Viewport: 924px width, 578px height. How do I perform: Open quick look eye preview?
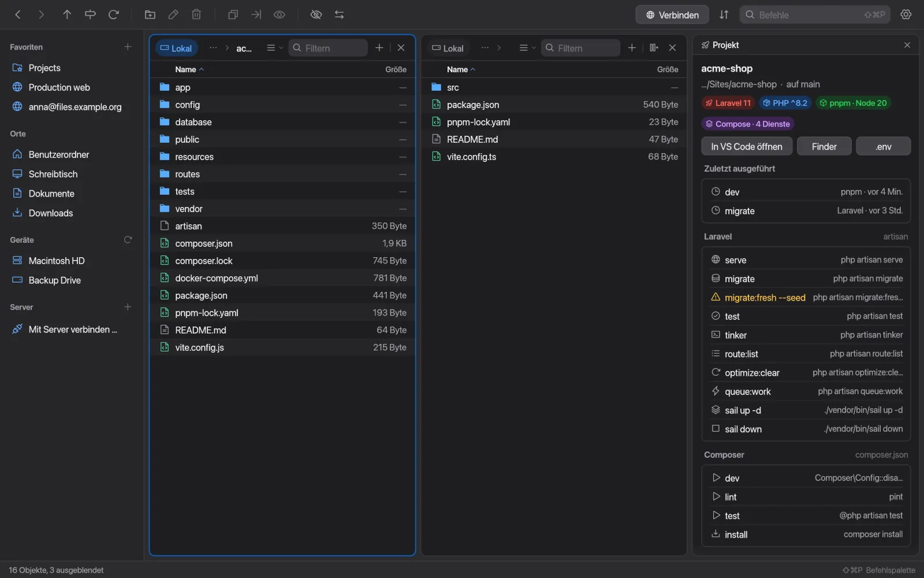coord(280,14)
